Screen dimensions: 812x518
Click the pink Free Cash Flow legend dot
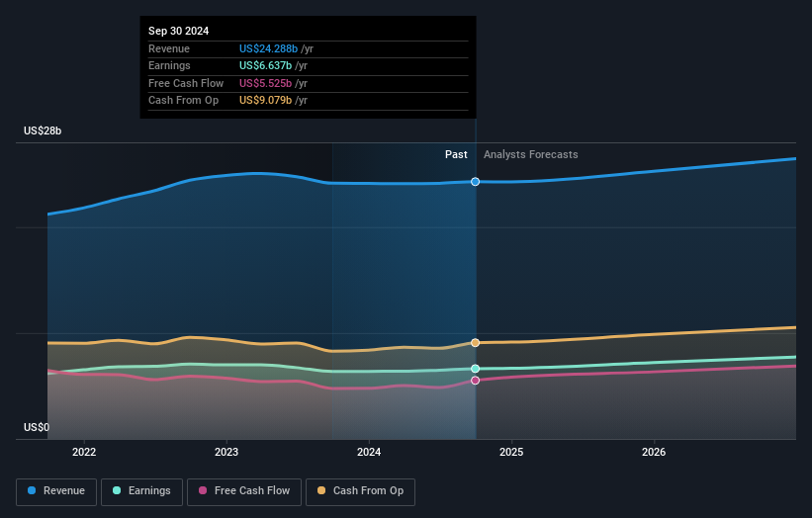point(203,490)
